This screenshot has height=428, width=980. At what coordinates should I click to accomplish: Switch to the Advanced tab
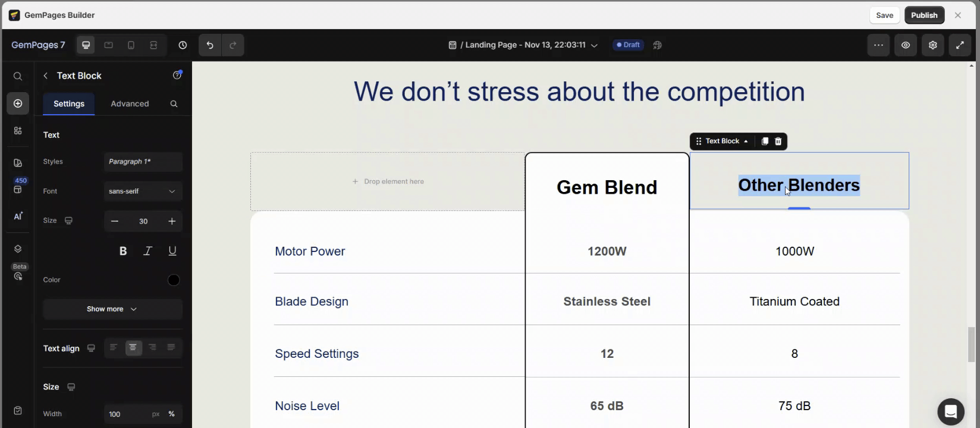pyautogui.click(x=130, y=103)
